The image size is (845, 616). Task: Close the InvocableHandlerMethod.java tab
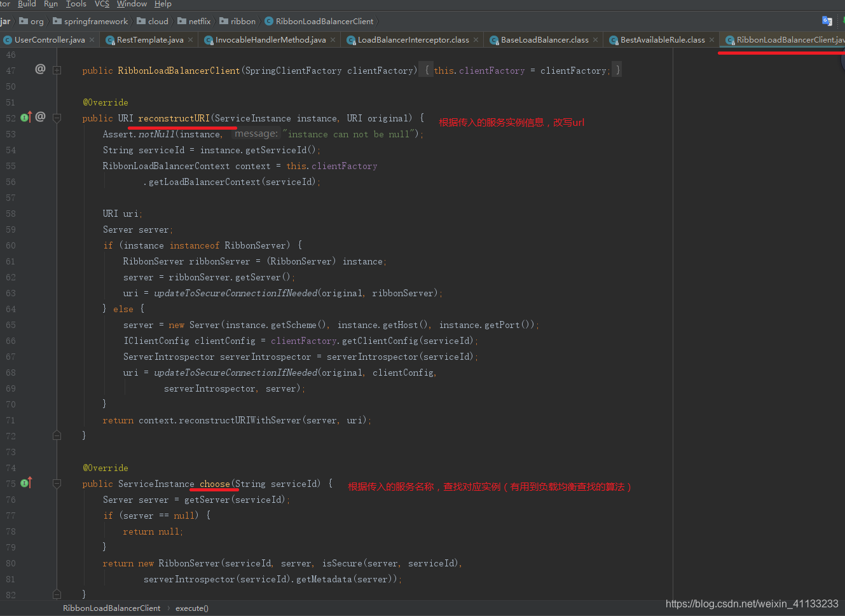click(x=333, y=39)
